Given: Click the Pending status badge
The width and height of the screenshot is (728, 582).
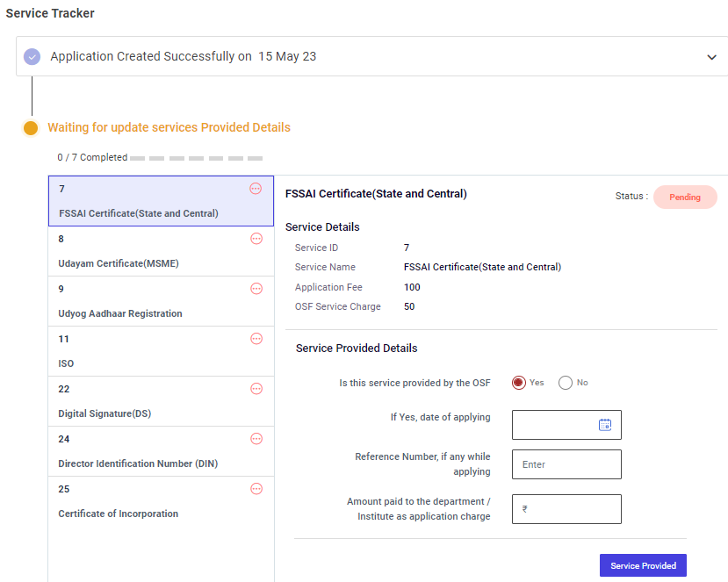Looking at the screenshot, I should pyautogui.click(x=685, y=198).
